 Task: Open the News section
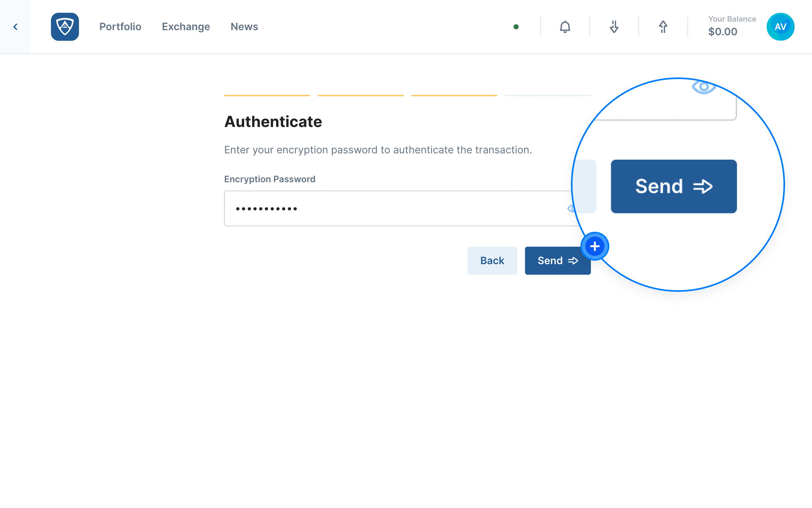click(244, 27)
